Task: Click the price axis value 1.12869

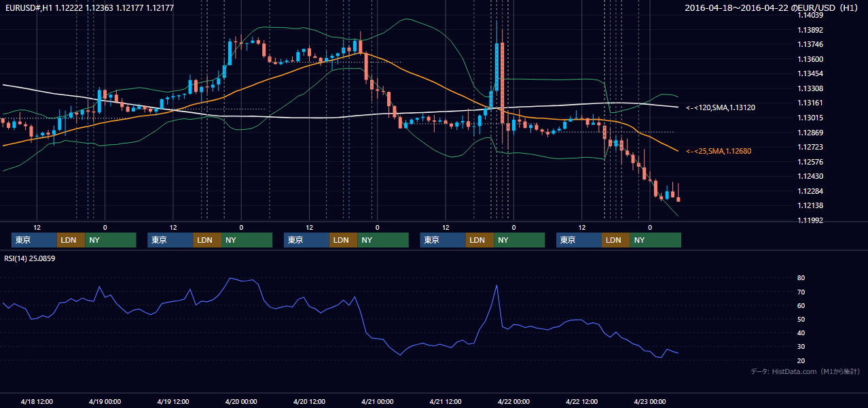Action: click(810, 132)
